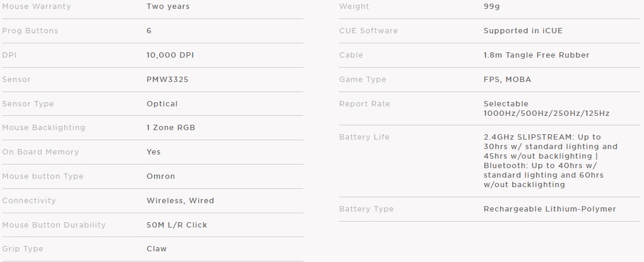Select the 50M L/R Click value

177,225
